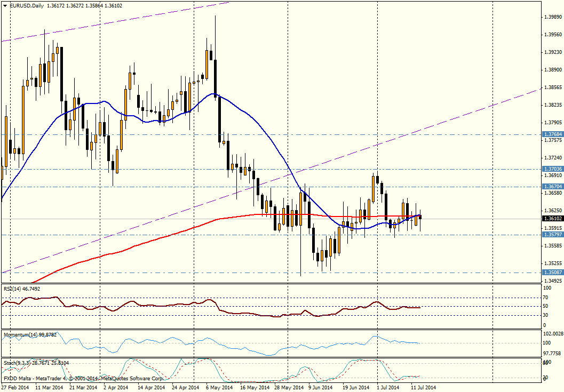This screenshot has width=564, height=392.
Task: Click the 1.39890 price scale value
Action: [x=551, y=17]
